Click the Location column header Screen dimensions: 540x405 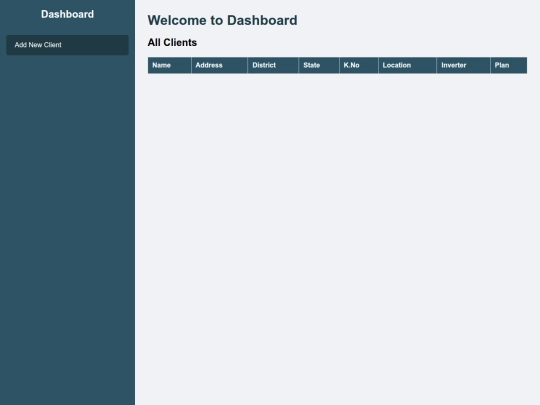point(407,65)
